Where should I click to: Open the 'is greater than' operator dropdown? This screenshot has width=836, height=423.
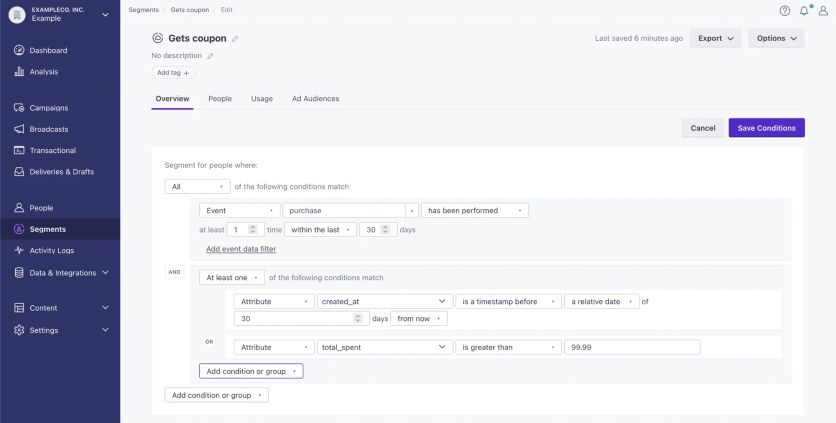(508, 347)
